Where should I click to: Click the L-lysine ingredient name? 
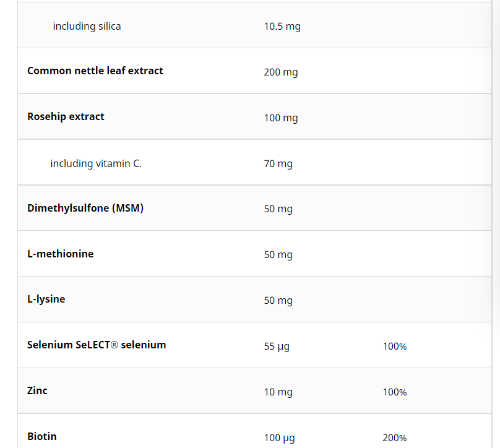click(x=46, y=299)
